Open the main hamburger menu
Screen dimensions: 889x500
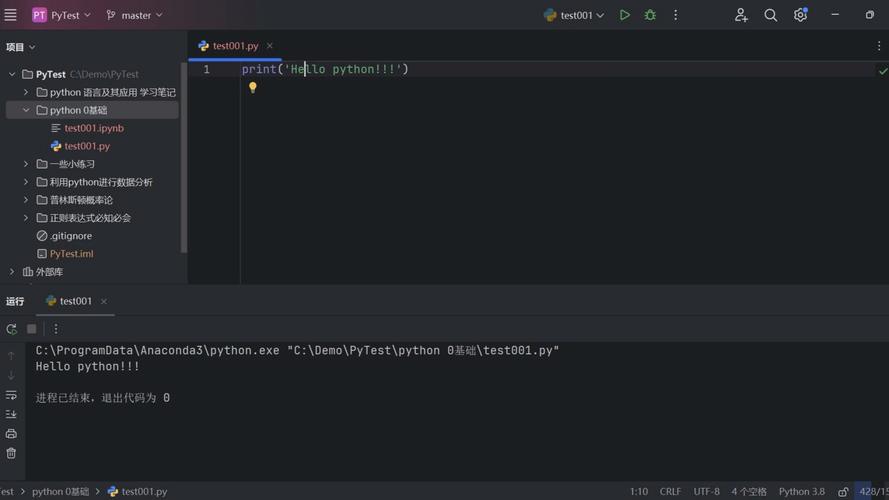click(10, 15)
